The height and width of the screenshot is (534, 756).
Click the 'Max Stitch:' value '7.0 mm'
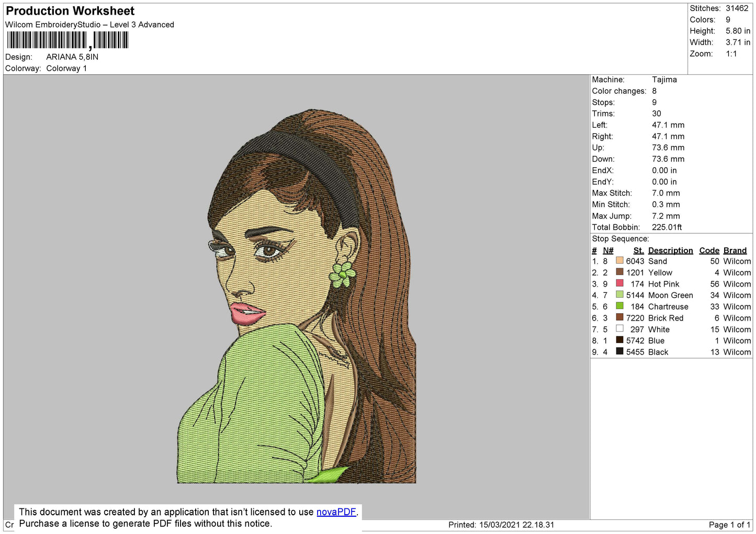pos(666,193)
